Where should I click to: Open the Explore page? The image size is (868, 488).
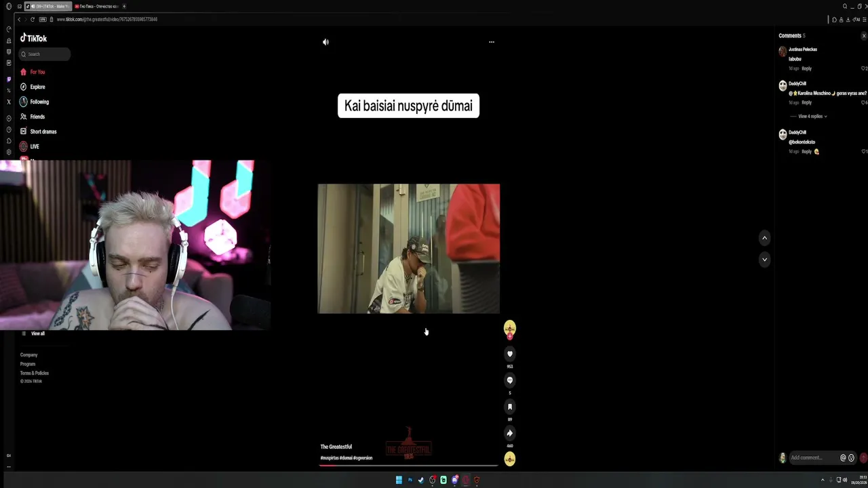tap(33, 87)
